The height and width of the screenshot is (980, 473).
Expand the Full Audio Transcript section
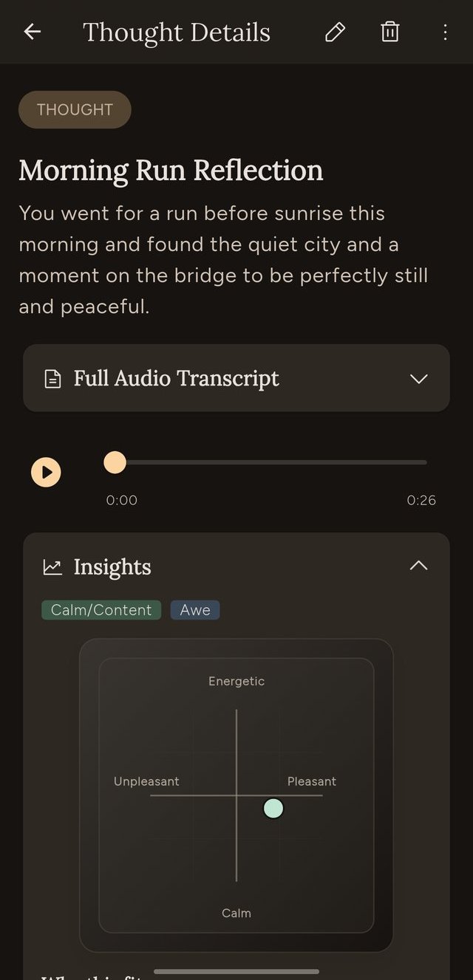(236, 377)
